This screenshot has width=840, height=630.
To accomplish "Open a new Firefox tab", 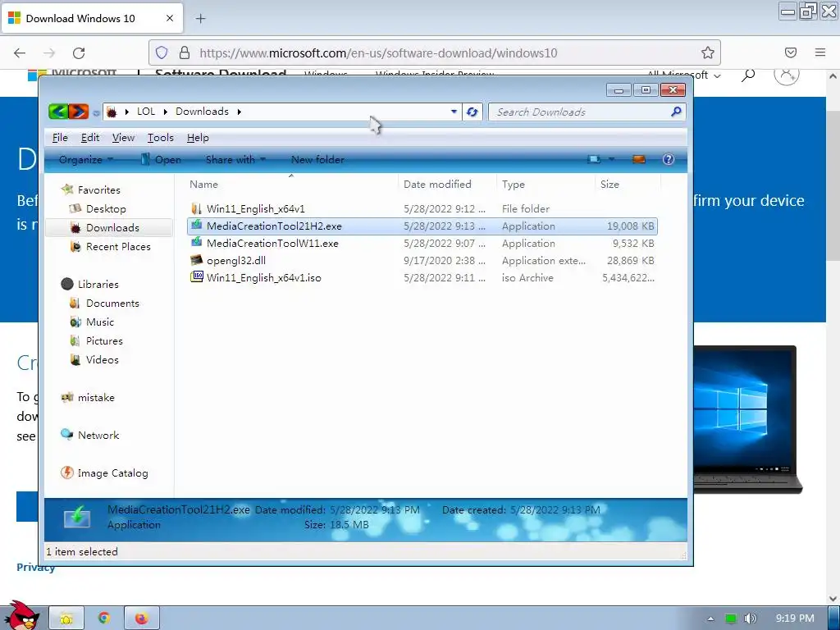I will point(200,18).
